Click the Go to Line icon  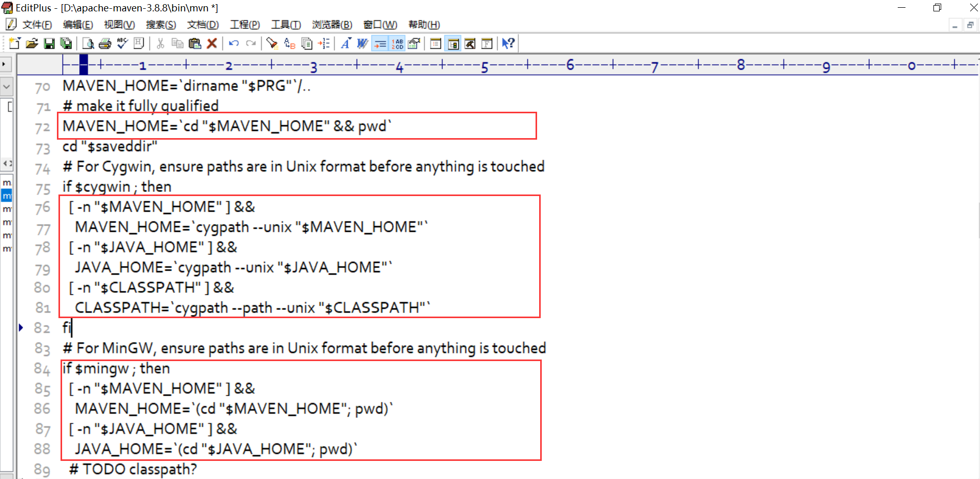[324, 43]
